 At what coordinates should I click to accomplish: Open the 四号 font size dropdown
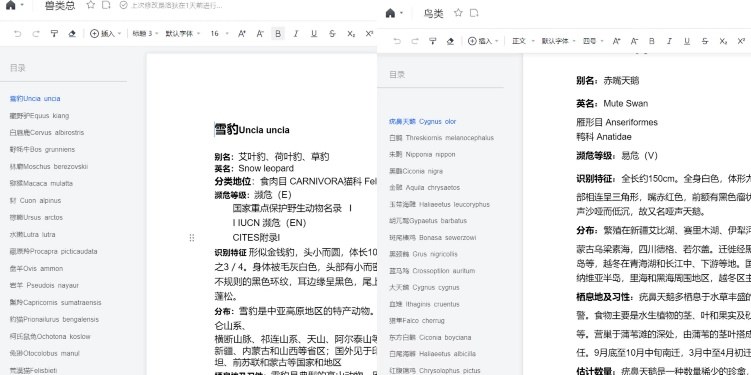593,41
